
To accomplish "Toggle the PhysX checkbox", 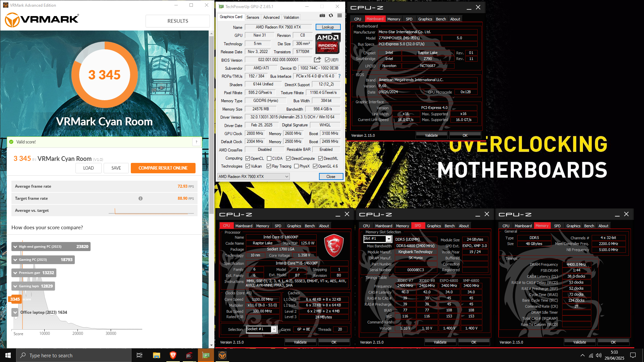I will click(296, 166).
